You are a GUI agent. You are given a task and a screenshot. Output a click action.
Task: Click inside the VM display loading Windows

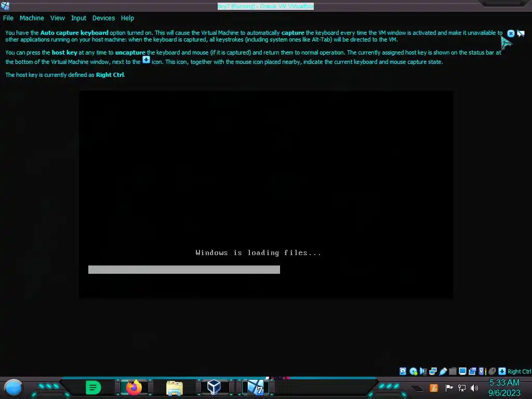[x=266, y=194]
